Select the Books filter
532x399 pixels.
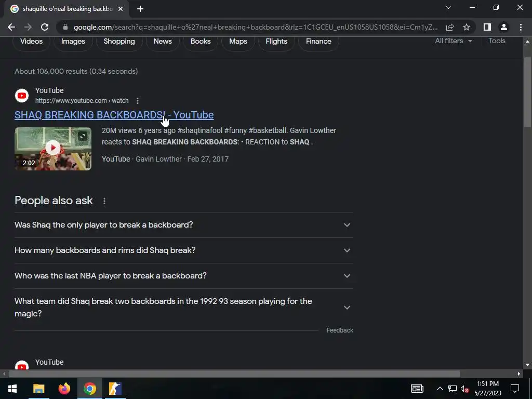pos(201,42)
